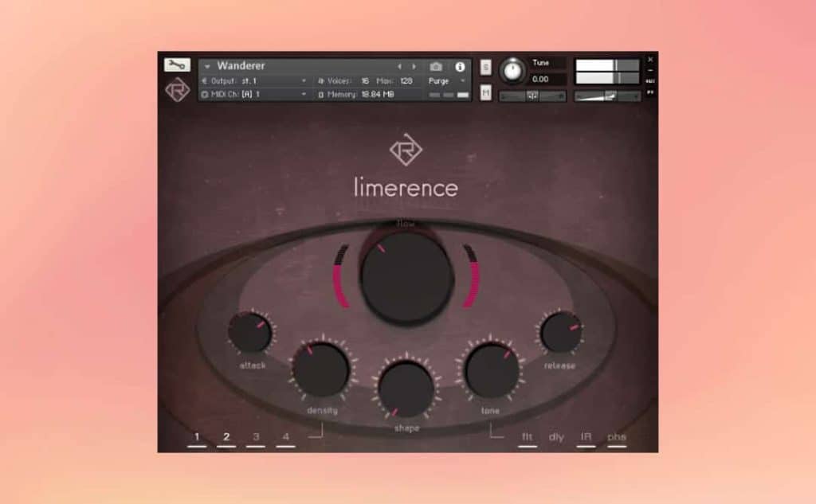Viewport: 816px width, 504px height.
Task: Toggle the M mute button
Action: pyautogui.click(x=485, y=94)
